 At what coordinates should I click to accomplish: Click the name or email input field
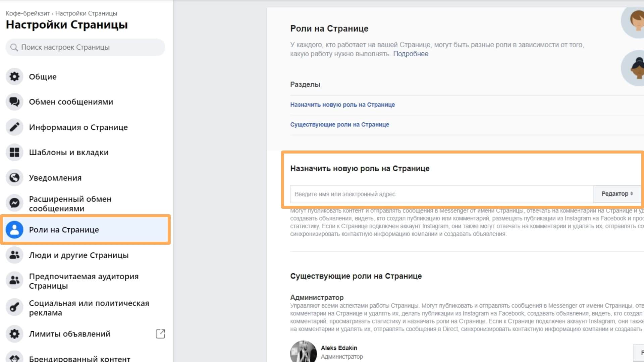[441, 194]
